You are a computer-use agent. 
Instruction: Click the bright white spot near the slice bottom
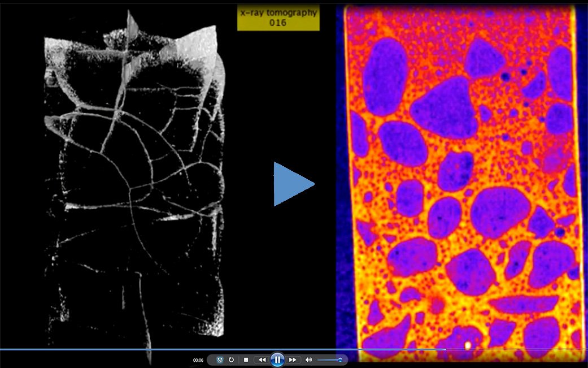pos(468,344)
